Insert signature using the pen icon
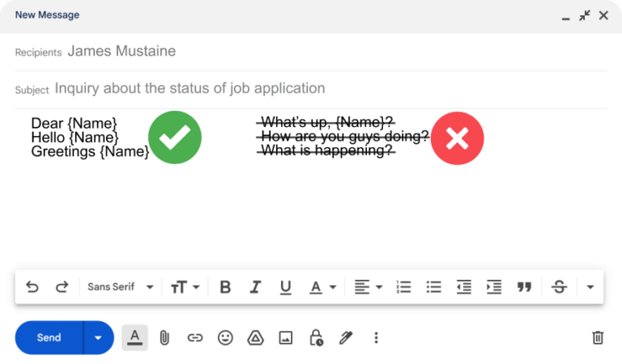The height and width of the screenshot is (364, 622). (346, 338)
